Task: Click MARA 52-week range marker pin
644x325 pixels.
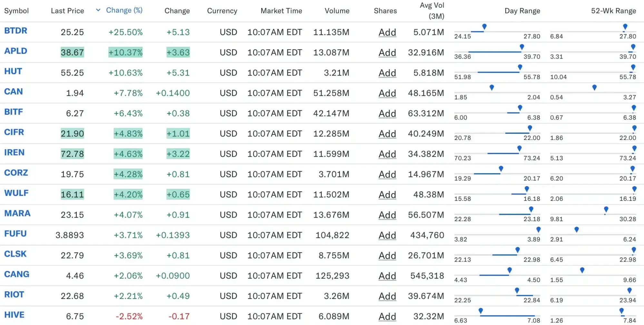Action: click(x=606, y=209)
